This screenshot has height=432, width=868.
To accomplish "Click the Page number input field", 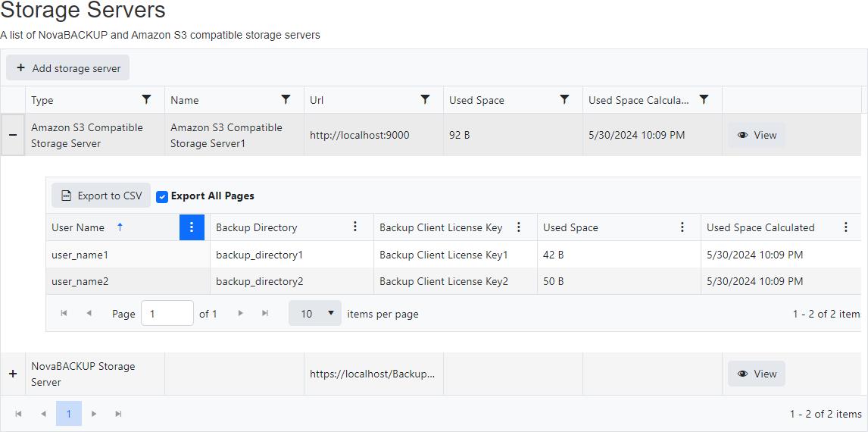I will coord(167,313).
